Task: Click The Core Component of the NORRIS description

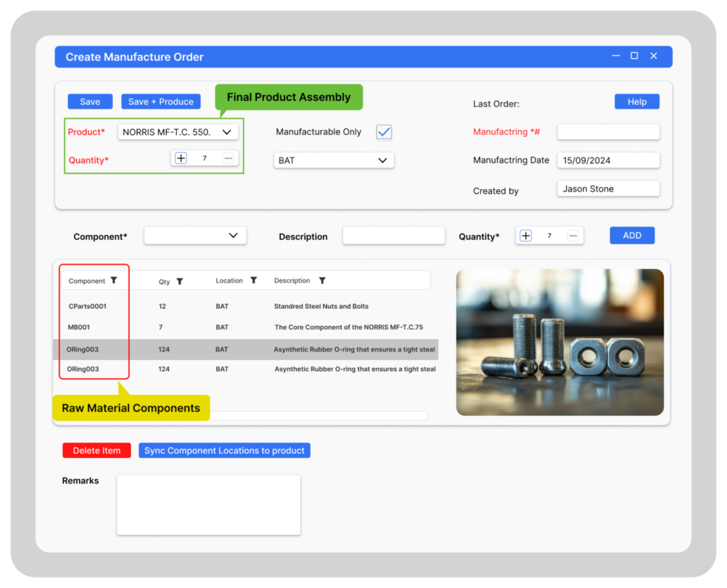Action: point(349,327)
